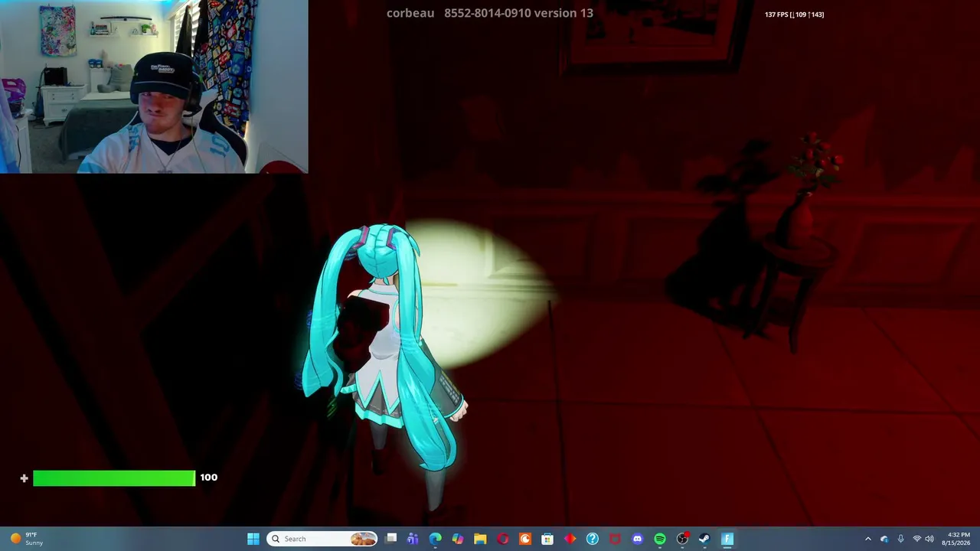The image size is (980, 551).
Task: Open Copilot from the taskbar
Action: pos(458,539)
